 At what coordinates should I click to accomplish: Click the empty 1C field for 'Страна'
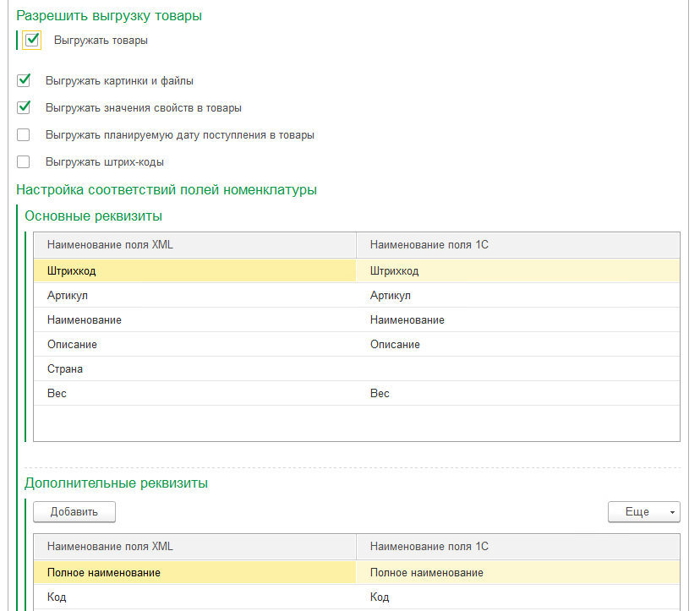click(x=517, y=369)
